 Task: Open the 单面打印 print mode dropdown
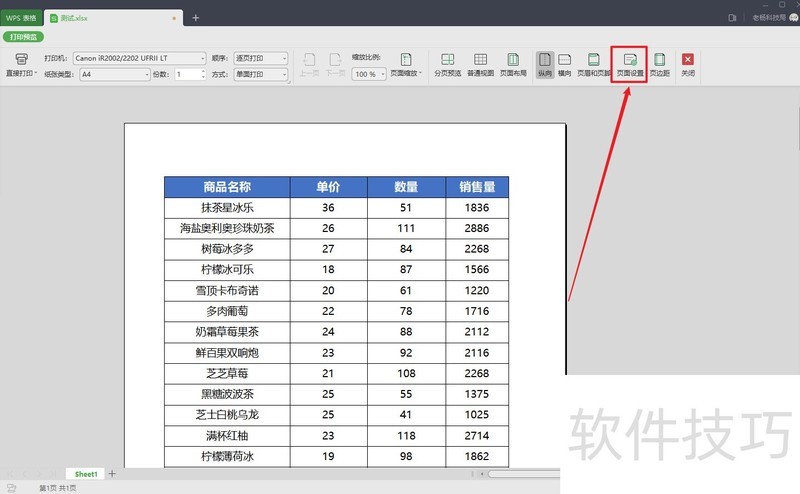(x=286, y=74)
